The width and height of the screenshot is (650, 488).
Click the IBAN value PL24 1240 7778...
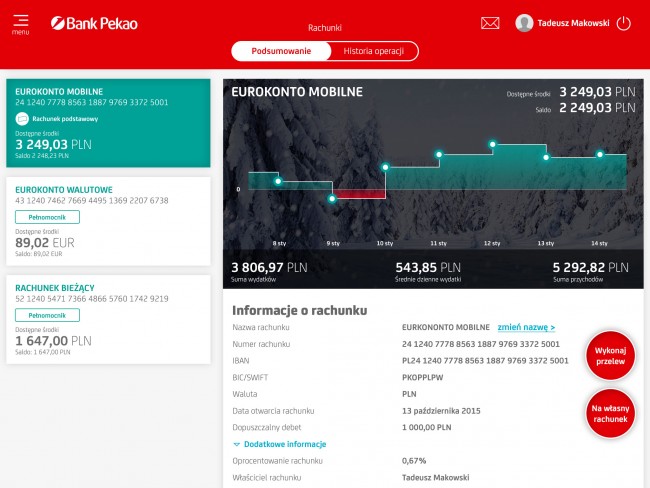coord(485,361)
